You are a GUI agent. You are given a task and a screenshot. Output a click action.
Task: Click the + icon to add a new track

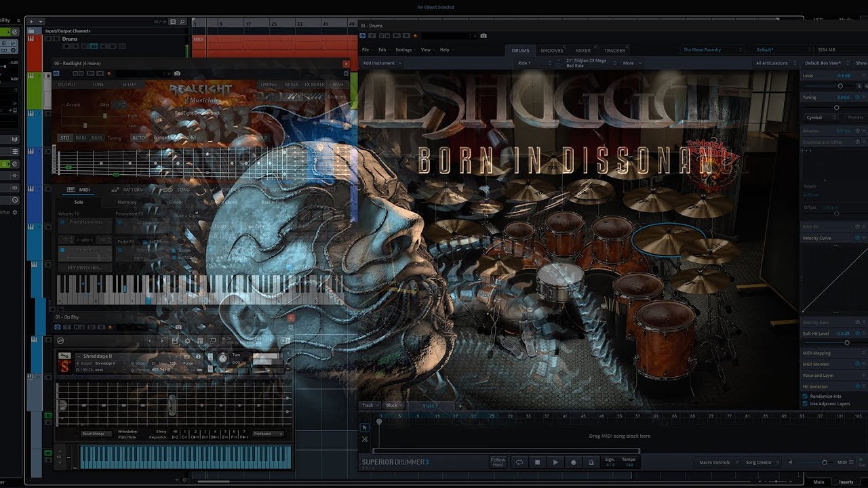click(x=460, y=407)
